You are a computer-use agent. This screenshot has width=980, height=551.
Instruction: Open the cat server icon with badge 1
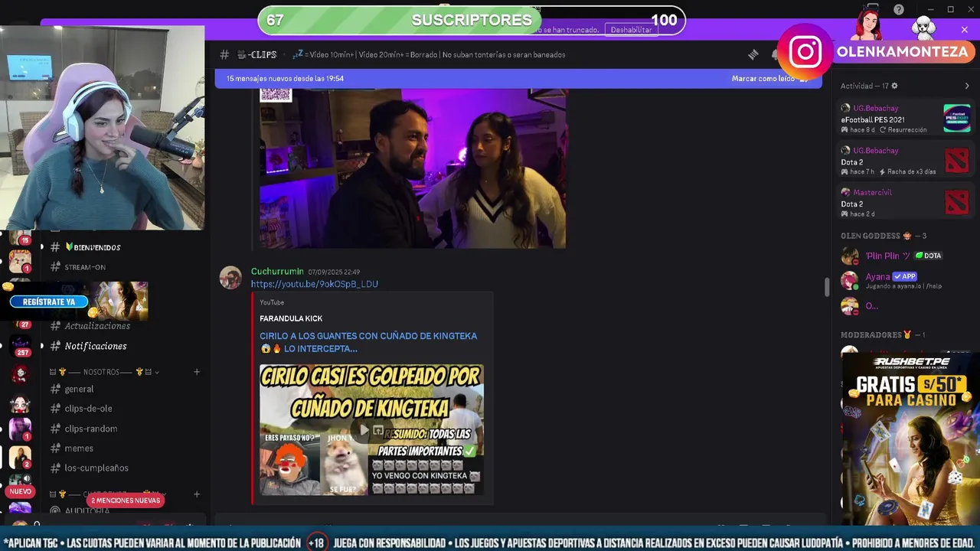pos(20,262)
